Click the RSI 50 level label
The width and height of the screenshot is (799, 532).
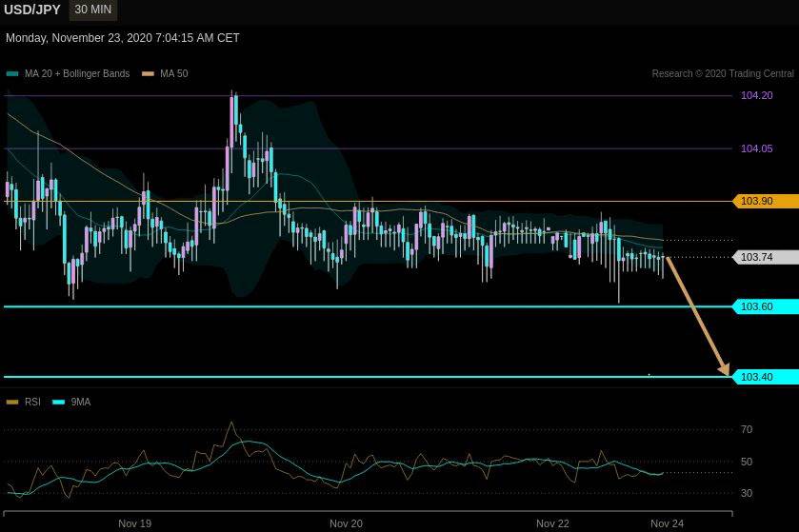pyautogui.click(x=747, y=462)
